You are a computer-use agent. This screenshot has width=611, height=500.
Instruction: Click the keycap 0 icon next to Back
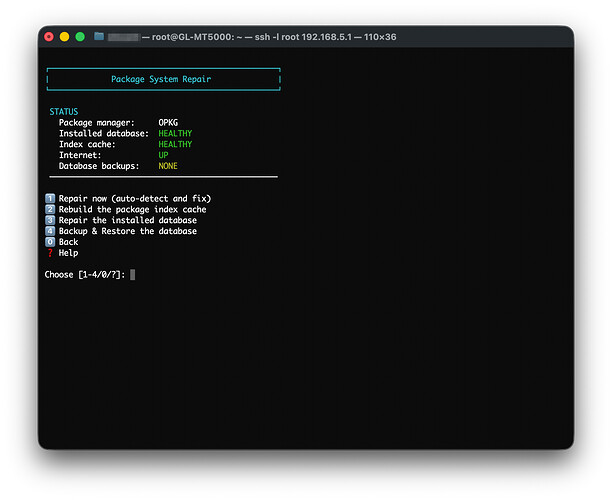50,242
